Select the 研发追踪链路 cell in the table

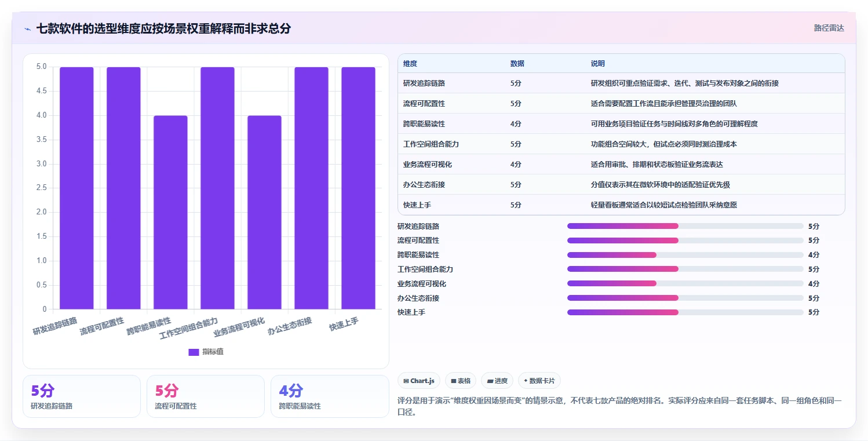click(424, 83)
